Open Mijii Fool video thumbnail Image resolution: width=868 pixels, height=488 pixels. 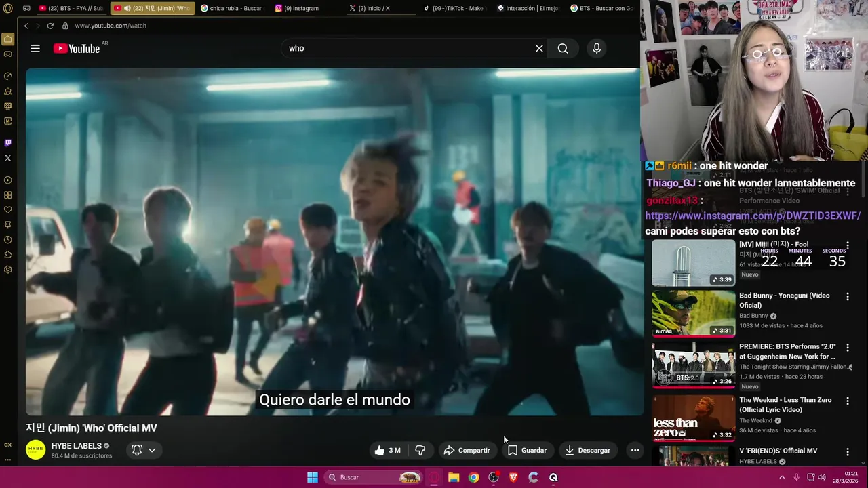click(x=693, y=263)
